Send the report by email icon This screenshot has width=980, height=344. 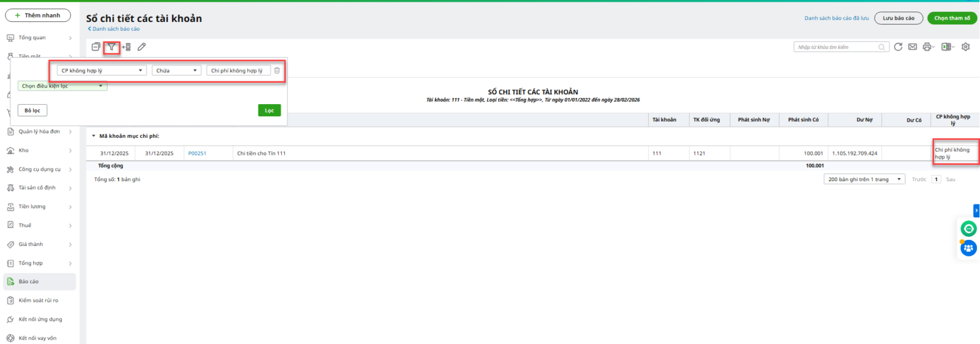(x=913, y=47)
